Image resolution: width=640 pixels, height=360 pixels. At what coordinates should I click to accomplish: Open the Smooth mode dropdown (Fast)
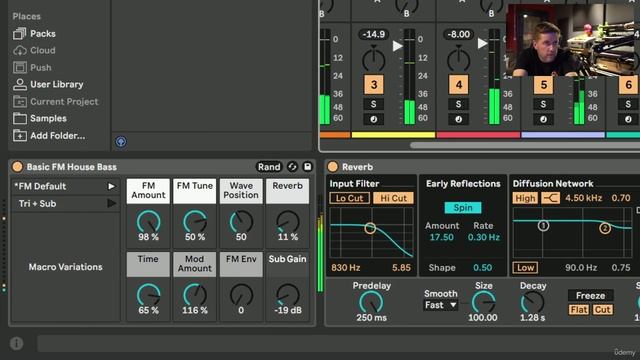pos(440,305)
